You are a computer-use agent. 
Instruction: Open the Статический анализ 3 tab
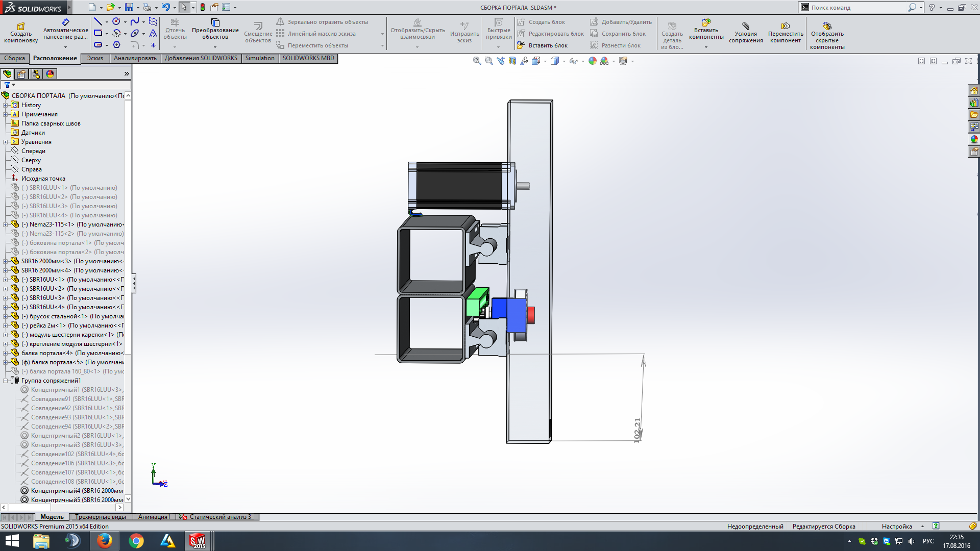(x=219, y=517)
